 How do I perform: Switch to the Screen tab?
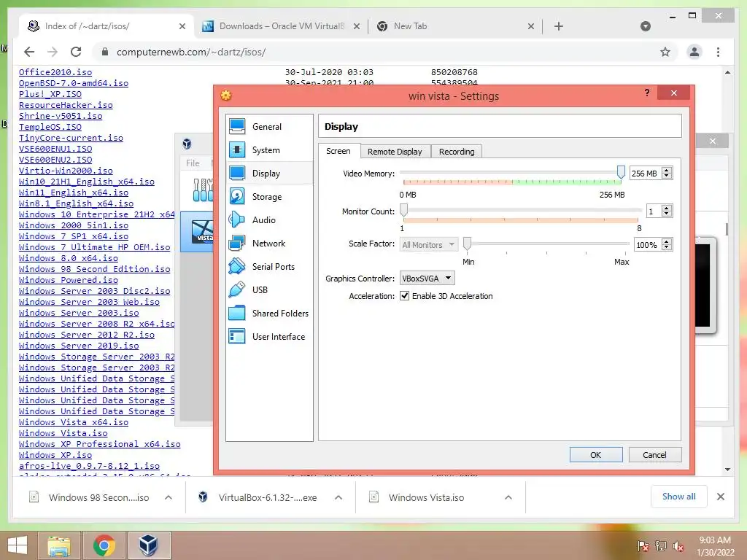point(338,151)
